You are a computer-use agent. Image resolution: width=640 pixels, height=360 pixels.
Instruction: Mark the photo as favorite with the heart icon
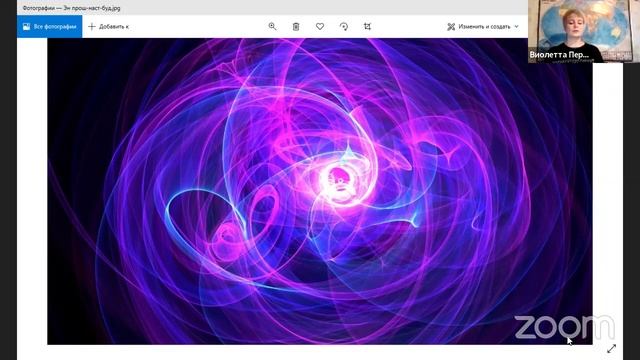click(320, 27)
